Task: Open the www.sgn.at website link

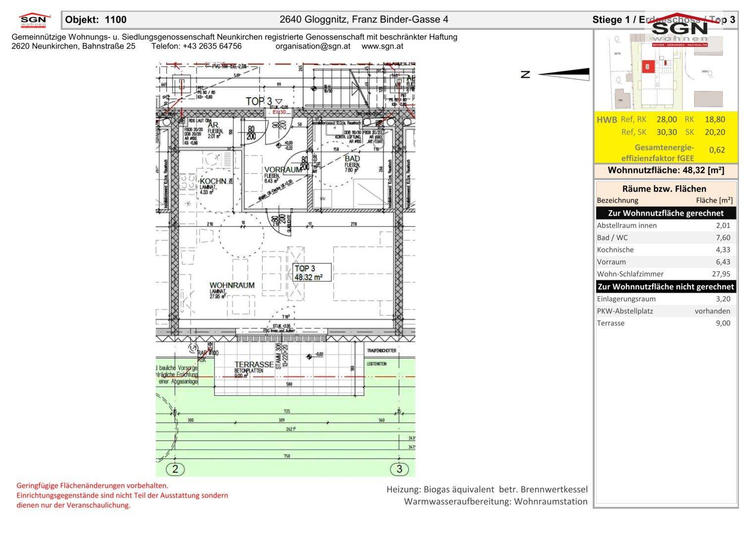Action: click(382, 46)
